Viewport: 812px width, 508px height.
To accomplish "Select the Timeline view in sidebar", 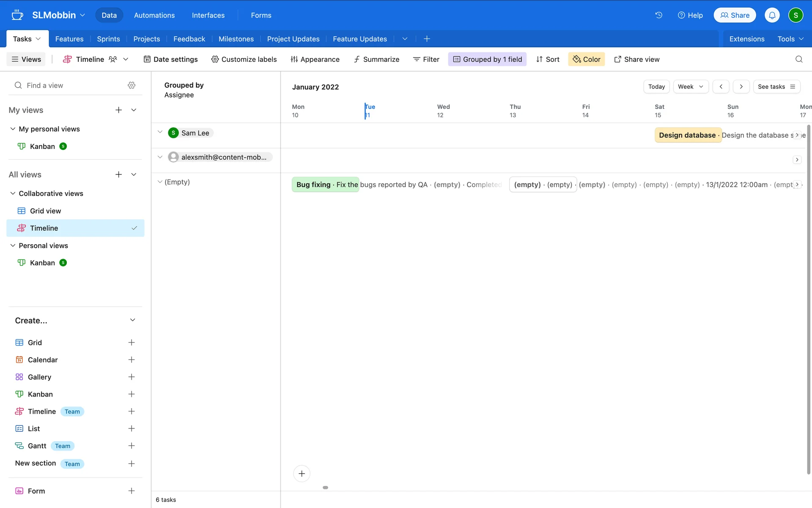I will [x=44, y=228].
